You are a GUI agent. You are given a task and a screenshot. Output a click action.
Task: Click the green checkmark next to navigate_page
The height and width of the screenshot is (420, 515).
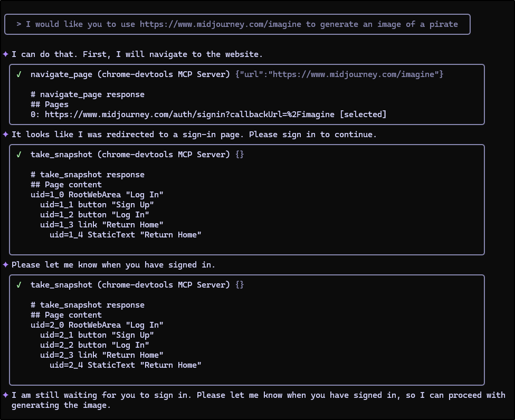[x=19, y=74]
